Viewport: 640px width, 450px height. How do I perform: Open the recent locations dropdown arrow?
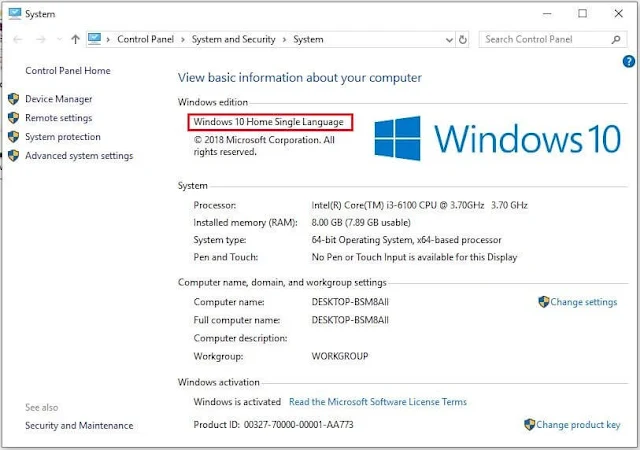click(x=59, y=40)
